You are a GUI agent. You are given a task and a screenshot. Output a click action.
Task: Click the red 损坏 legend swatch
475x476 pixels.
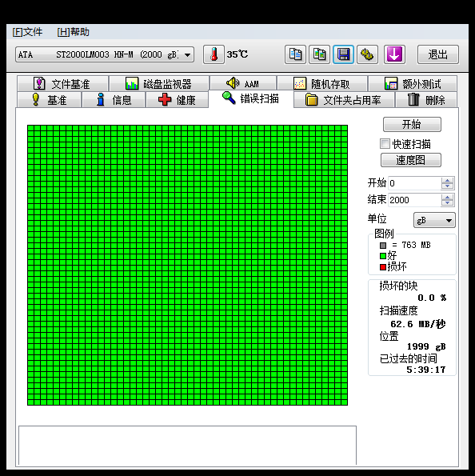tap(383, 267)
